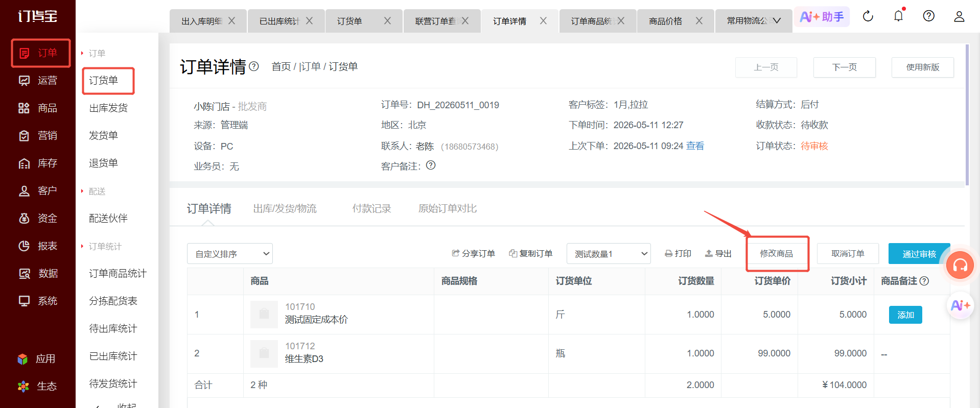This screenshot has height=408, width=980.
Task: Open the 商品 sidebar module
Action: (x=38, y=108)
